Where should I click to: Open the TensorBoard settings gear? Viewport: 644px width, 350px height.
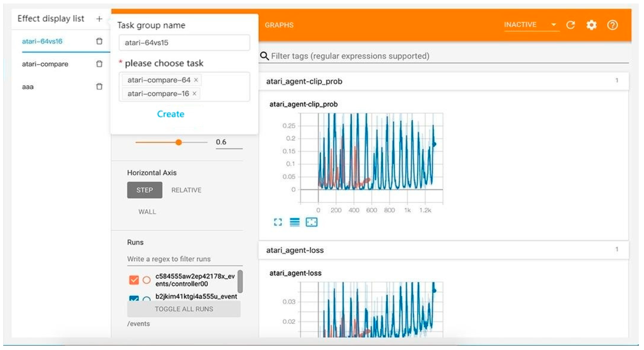591,25
